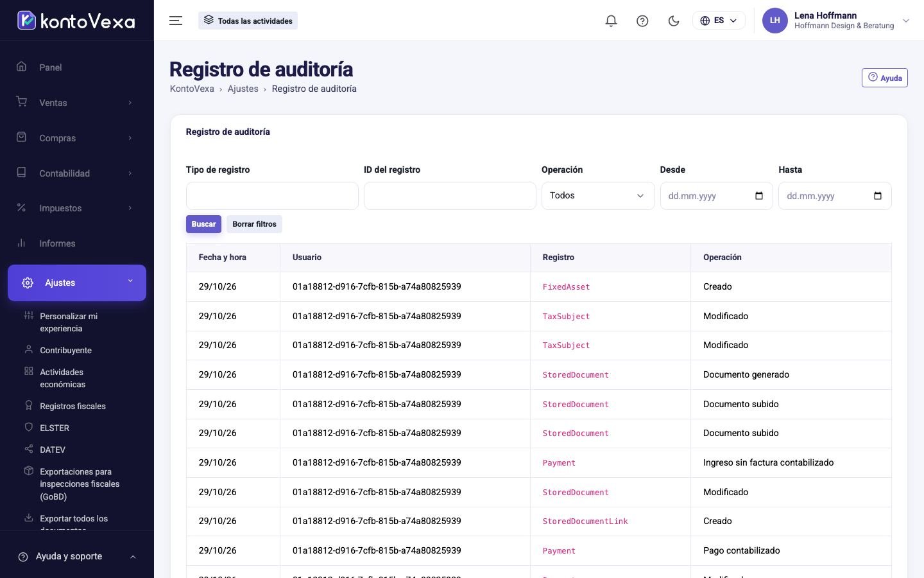Expand the Compras submenu chevron
This screenshot has width=924, height=578.
[x=130, y=137]
